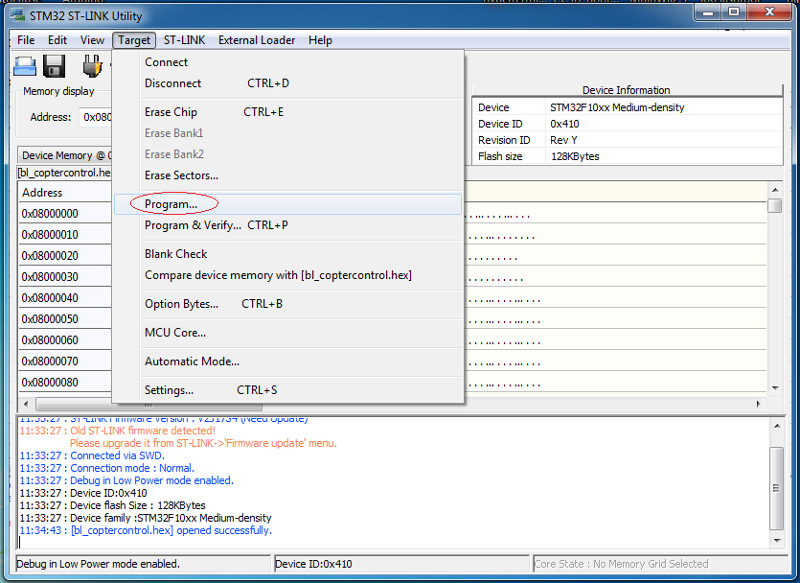Click Program... in the Target menu
This screenshot has height=583, width=800.
288,204
